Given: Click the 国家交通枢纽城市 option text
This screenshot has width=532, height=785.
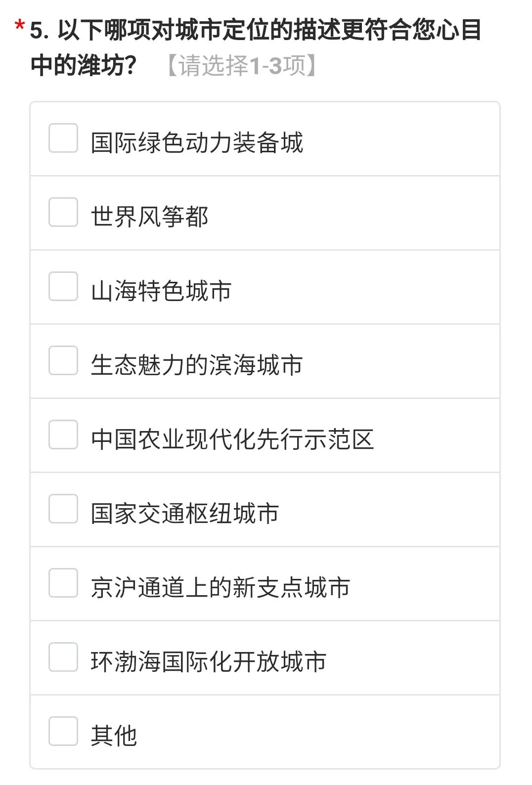Looking at the screenshot, I should [185, 514].
